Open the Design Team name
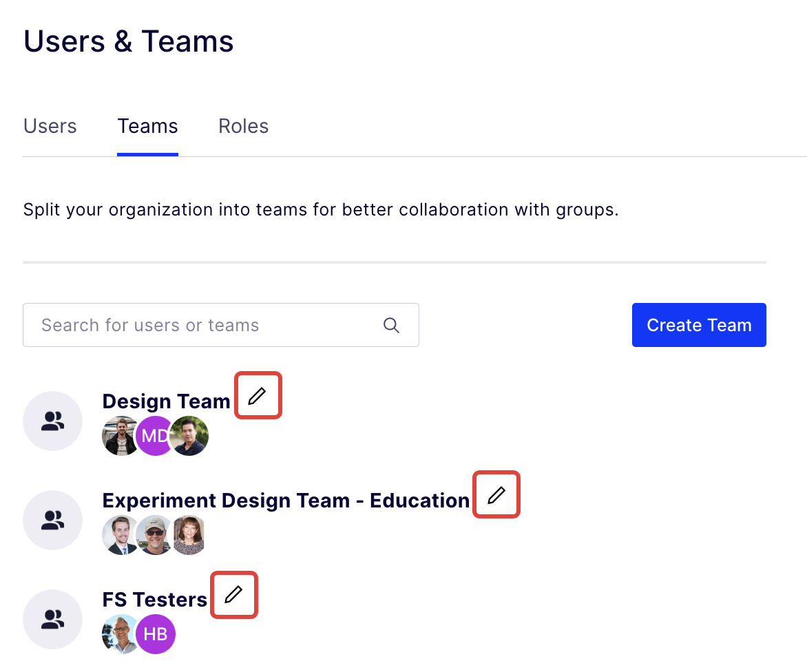Screen dimensions: 807x672 pyautogui.click(x=166, y=401)
